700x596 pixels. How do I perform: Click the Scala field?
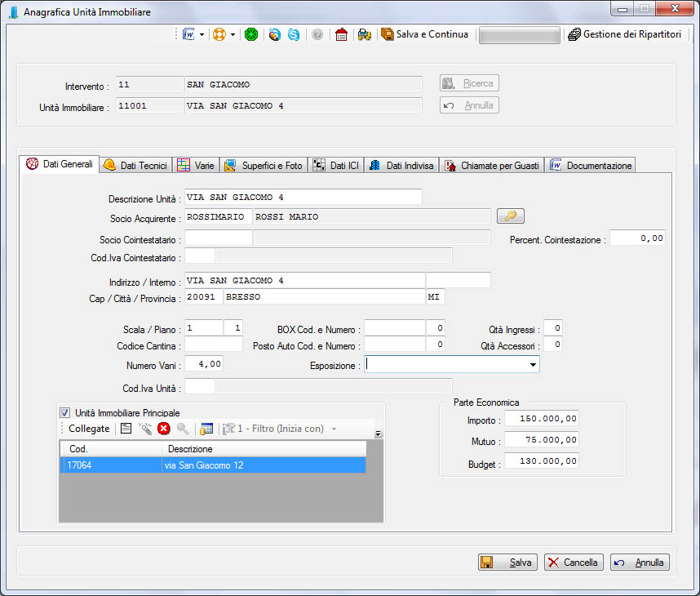[x=204, y=328]
